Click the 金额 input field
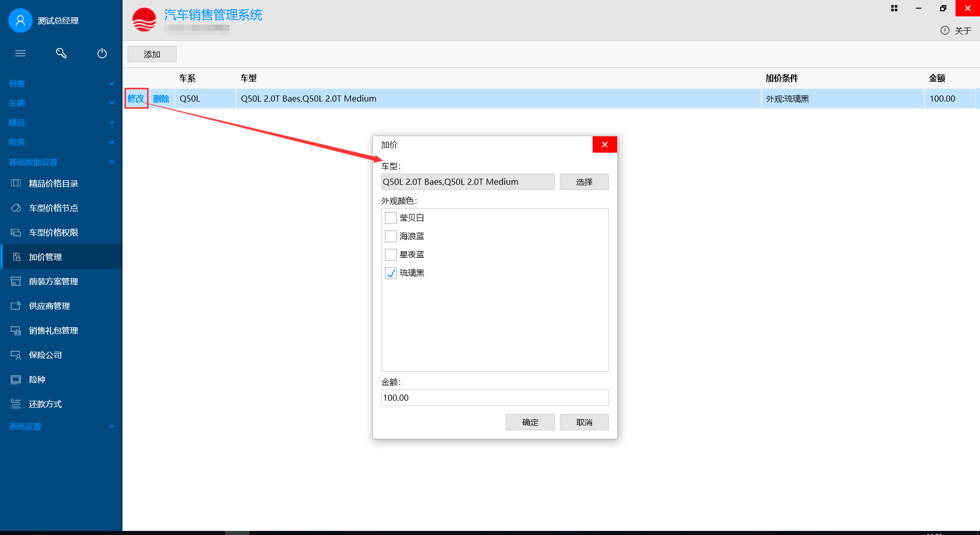The image size is (980, 535). click(x=495, y=398)
